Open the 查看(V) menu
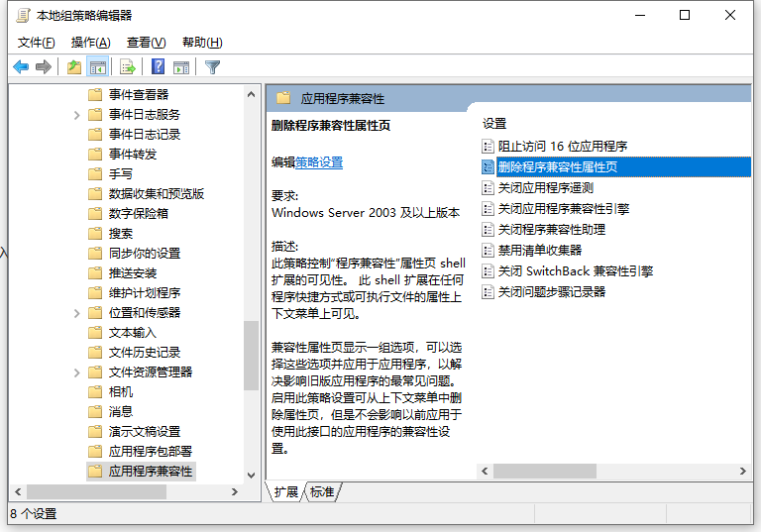Viewport: 761px width, 532px height. point(146,43)
